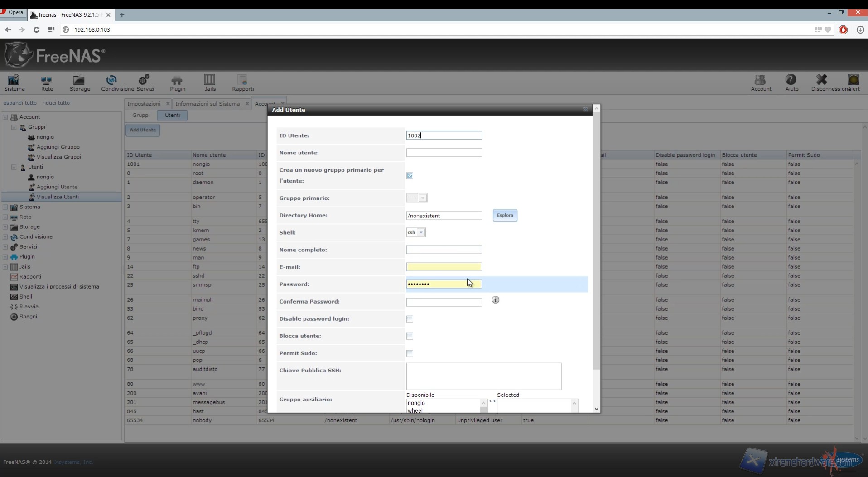Click the Esplora button
This screenshot has width=868, height=477.
[505, 216]
